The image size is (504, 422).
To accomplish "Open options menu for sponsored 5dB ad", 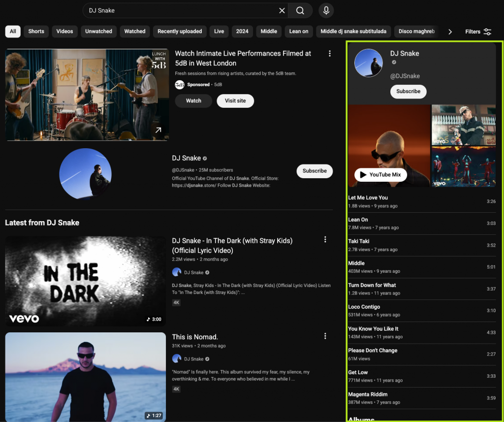I will click(x=329, y=54).
